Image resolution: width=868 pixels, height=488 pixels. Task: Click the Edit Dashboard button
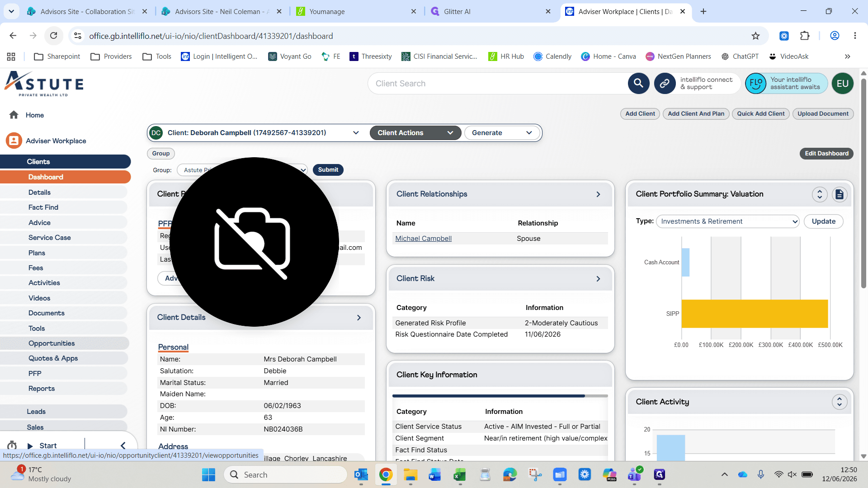pos(826,154)
